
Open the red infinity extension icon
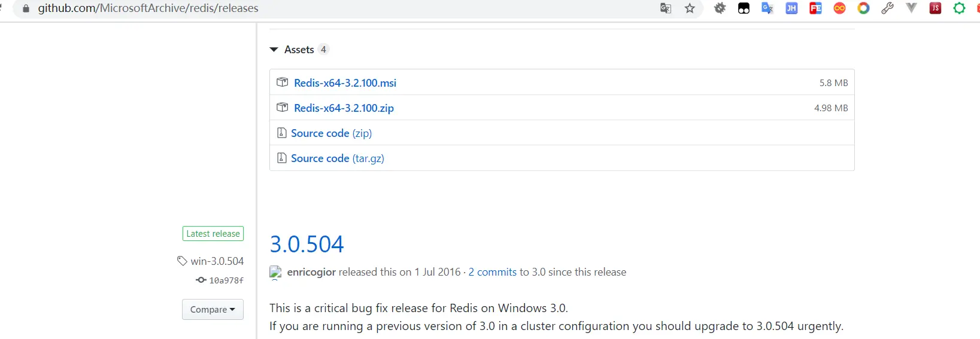839,8
